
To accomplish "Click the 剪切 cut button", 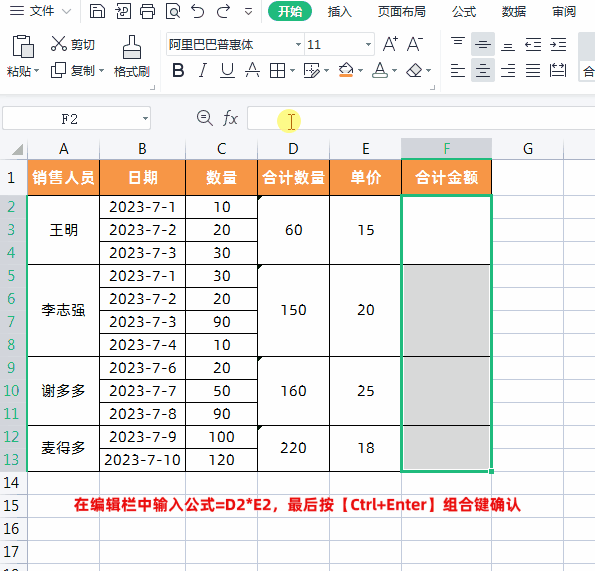I will point(72,44).
